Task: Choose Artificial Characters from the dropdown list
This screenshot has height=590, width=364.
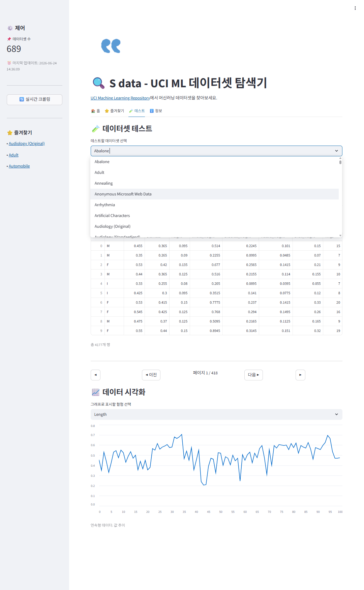Action: 214,216
